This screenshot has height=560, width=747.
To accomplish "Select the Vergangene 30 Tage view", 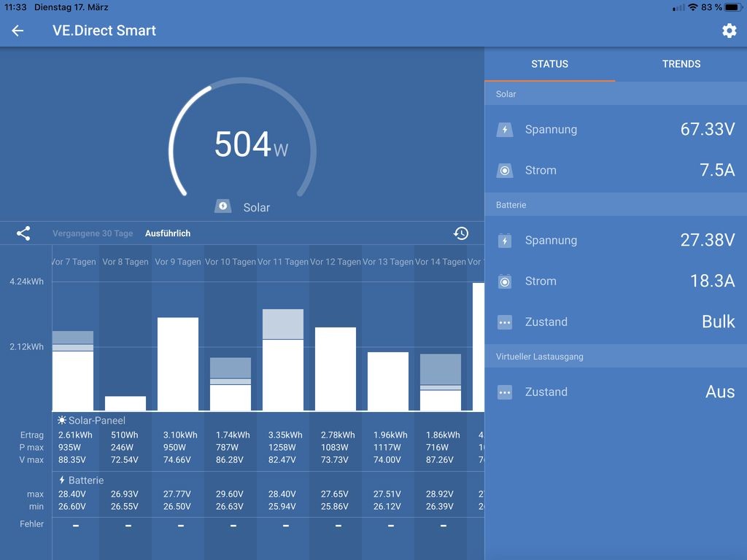I will click(93, 233).
